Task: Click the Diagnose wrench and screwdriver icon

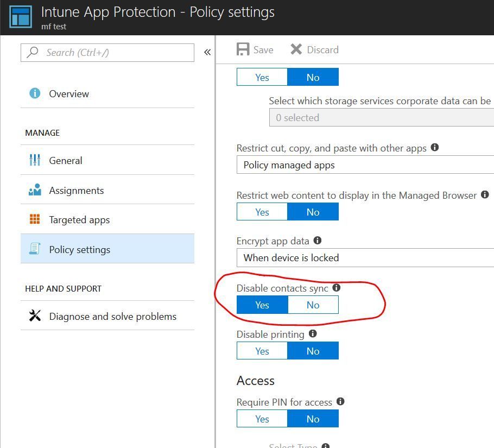Action: [35, 316]
